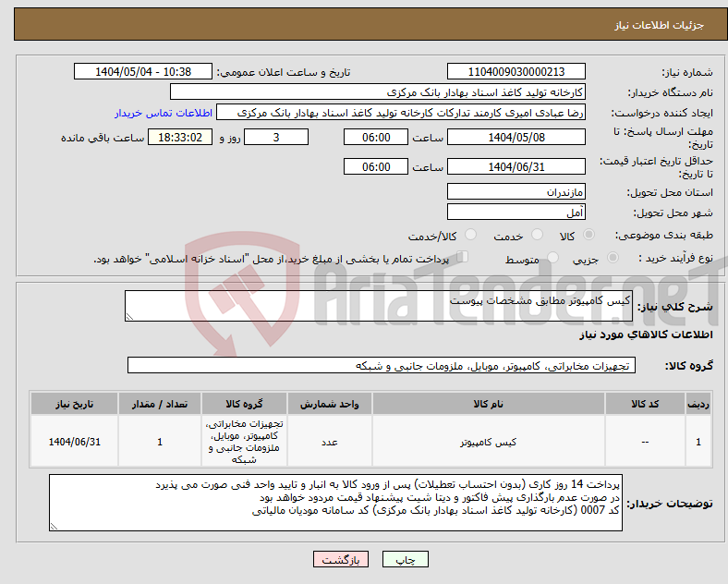Click the واحد شمارش column header
The image size is (728, 584).
tap(329, 404)
